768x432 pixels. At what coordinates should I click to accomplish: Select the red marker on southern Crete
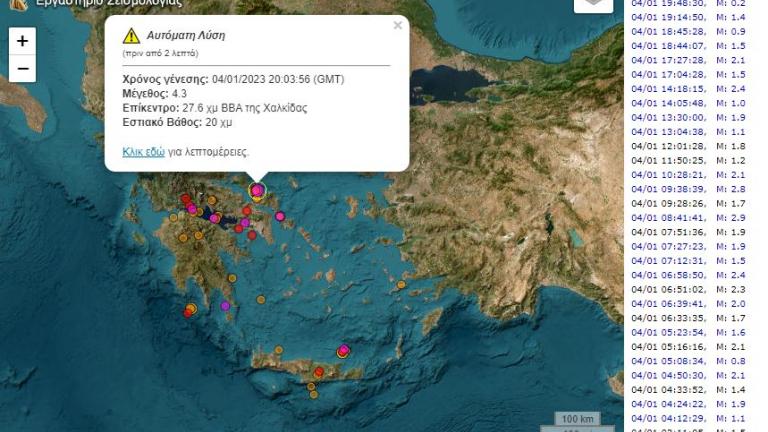[x=319, y=372]
